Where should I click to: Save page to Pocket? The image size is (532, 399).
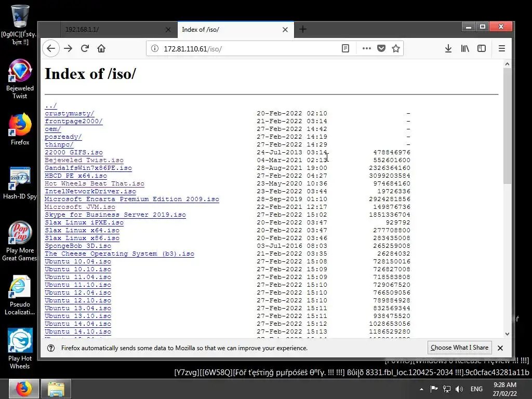coord(381,48)
